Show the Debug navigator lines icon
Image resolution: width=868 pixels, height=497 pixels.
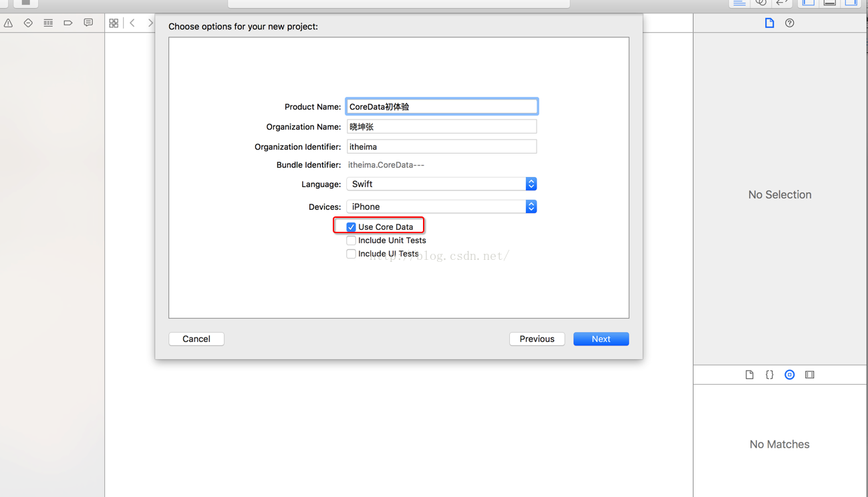(48, 23)
